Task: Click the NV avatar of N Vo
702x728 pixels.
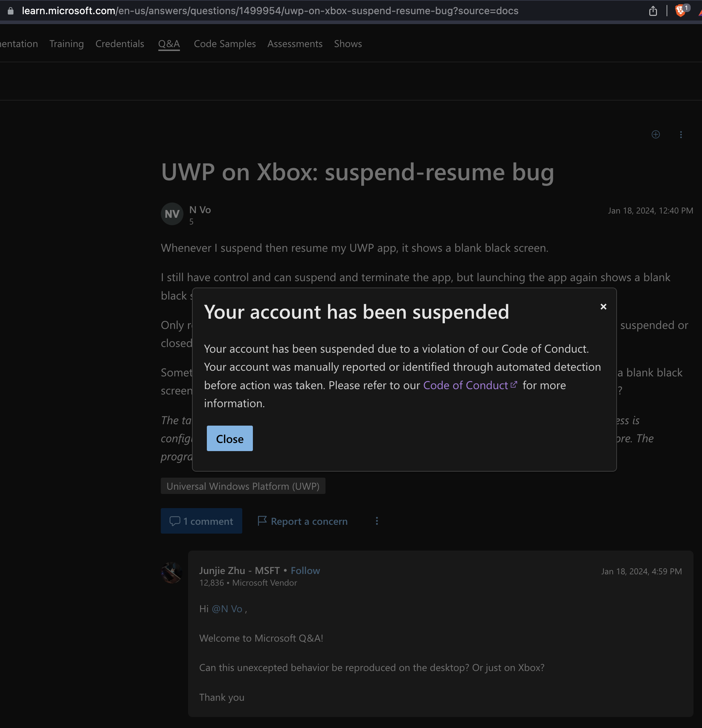Action: tap(172, 214)
